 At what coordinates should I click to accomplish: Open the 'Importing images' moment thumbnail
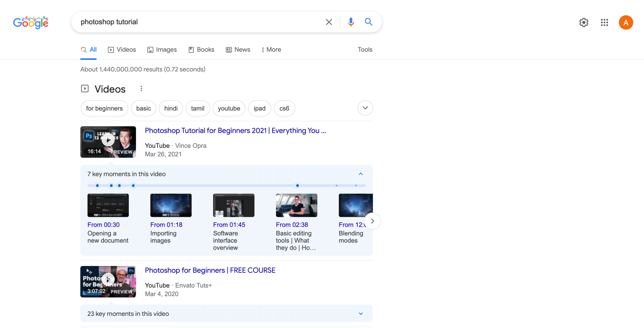point(171,205)
